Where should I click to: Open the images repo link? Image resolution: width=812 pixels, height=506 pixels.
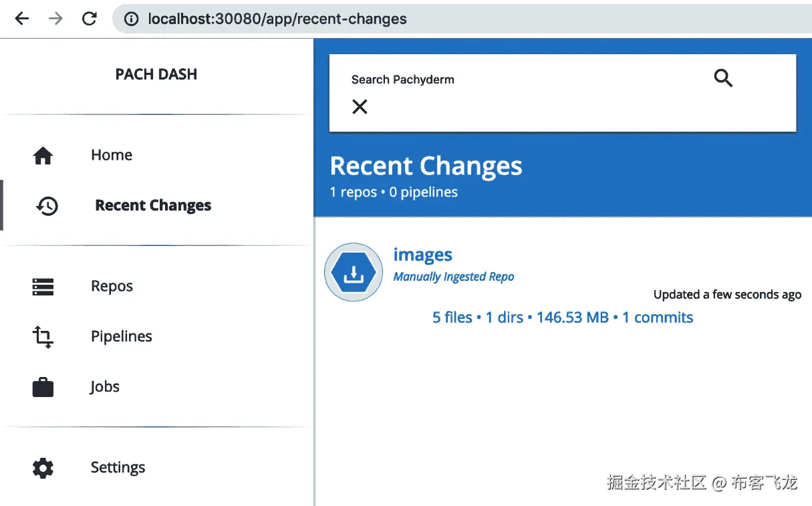click(423, 255)
